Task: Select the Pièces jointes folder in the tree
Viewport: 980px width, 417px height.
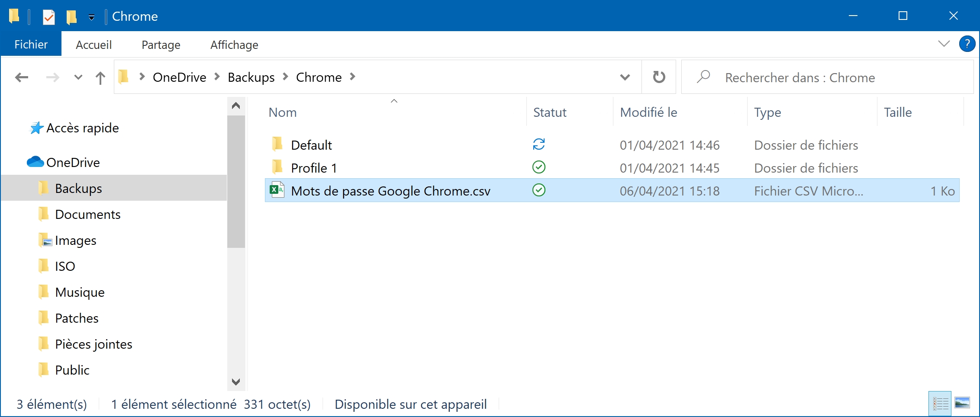Action: point(93,344)
